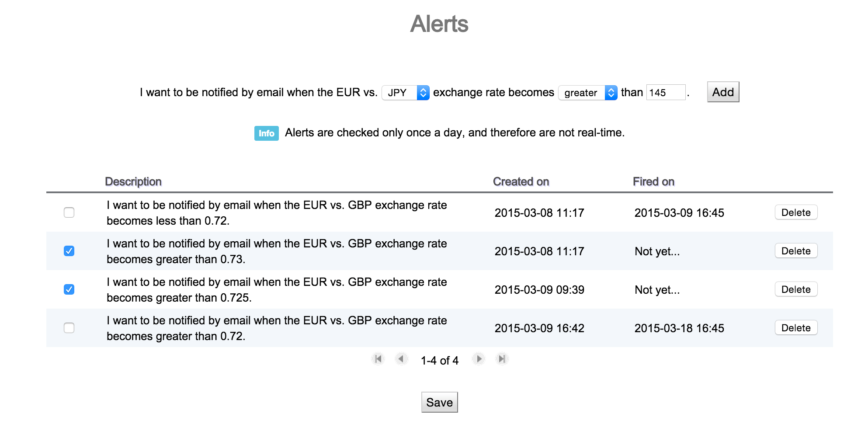Viewport: 868px width, 431px height.
Task: Go to next page of alerts
Action: [479, 359]
